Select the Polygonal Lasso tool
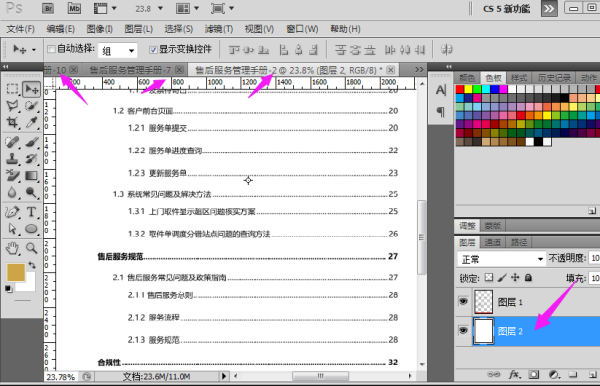The height and width of the screenshot is (386, 600). pyautogui.click(x=12, y=106)
